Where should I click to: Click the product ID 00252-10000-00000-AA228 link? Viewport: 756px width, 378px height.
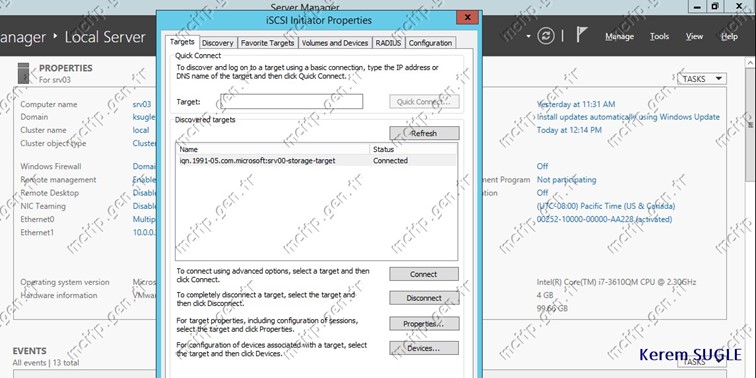604,219
